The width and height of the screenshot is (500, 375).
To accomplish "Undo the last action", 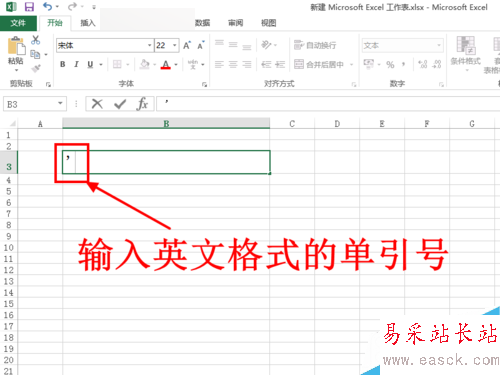I will click(x=48, y=6).
